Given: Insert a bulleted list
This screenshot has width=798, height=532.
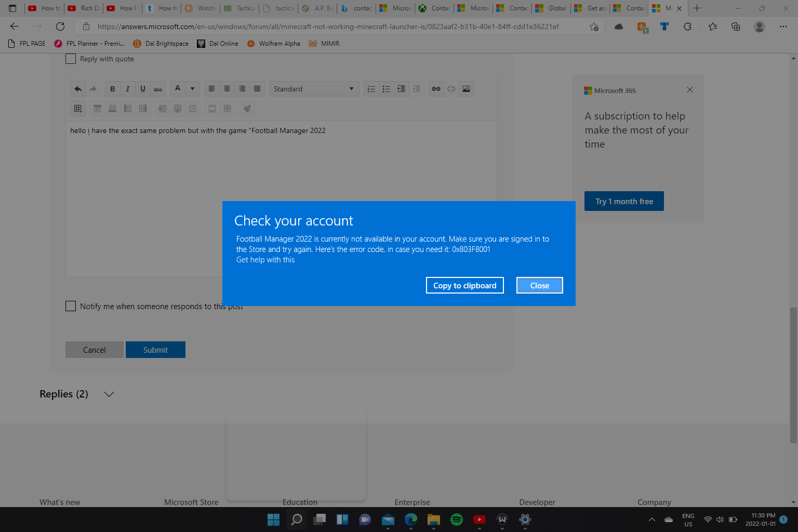Looking at the screenshot, I should [x=386, y=89].
